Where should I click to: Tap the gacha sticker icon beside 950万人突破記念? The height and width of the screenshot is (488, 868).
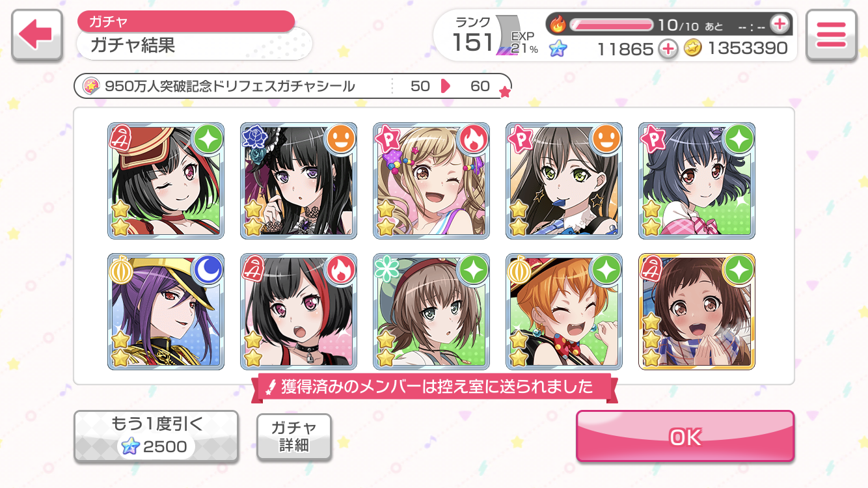[x=92, y=86]
